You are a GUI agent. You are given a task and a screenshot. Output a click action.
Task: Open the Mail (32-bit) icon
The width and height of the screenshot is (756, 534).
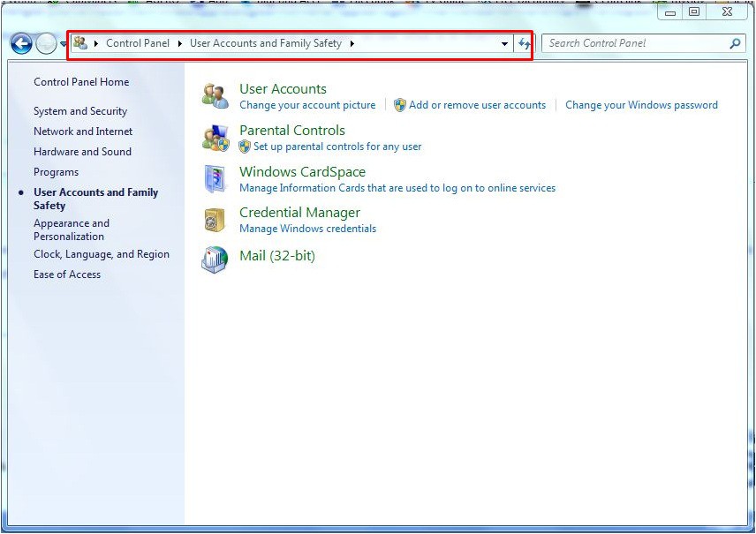(215, 259)
